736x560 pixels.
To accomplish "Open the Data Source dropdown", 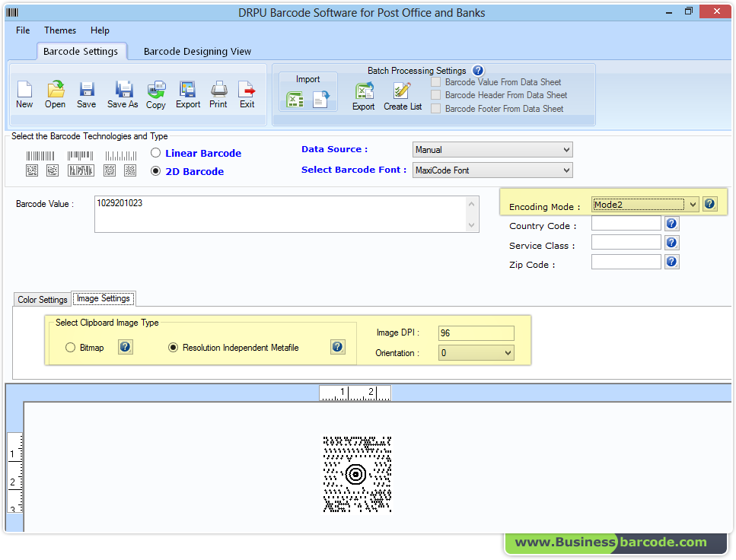I will coord(566,149).
